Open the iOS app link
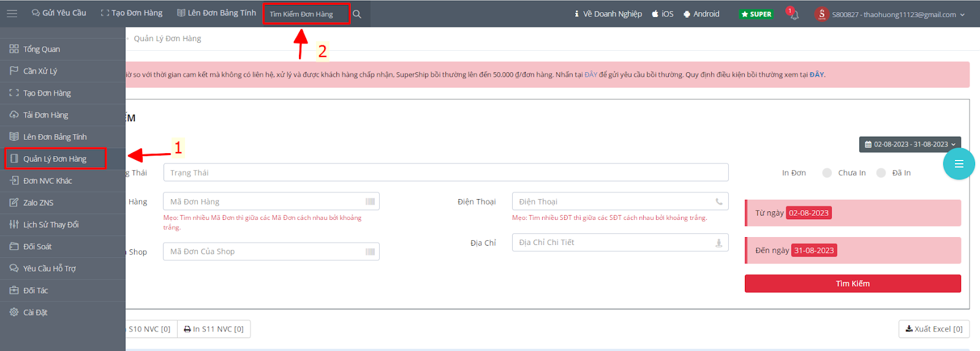This screenshot has height=351, width=980. [x=663, y=13]
